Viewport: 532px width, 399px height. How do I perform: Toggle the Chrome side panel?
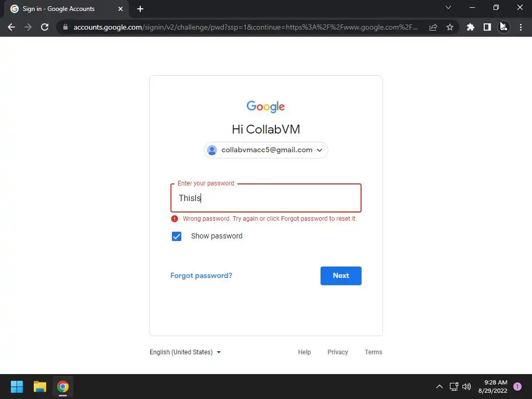[x=487, y=27]
